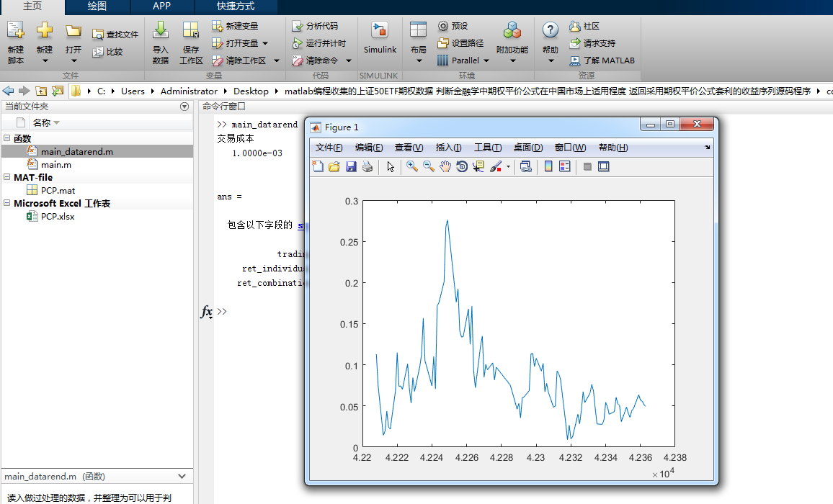Expand the 清除工作区 dropdown arrow

pos(276,60)
